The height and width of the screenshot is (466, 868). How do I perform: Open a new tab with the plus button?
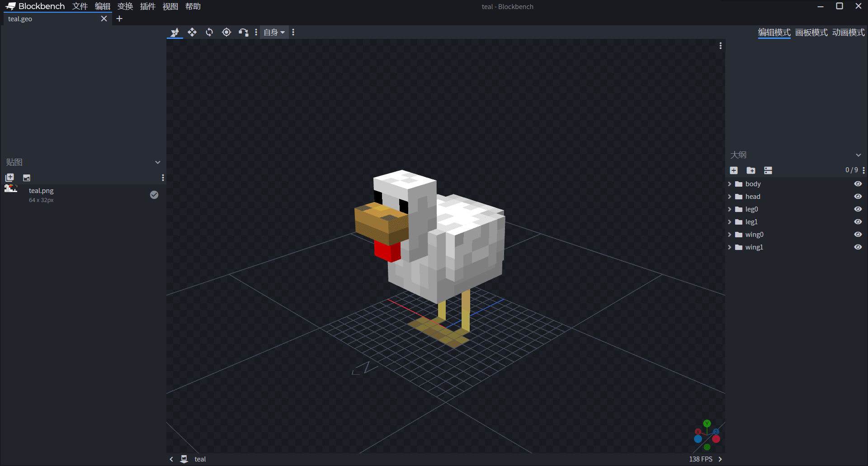[119, 19]
